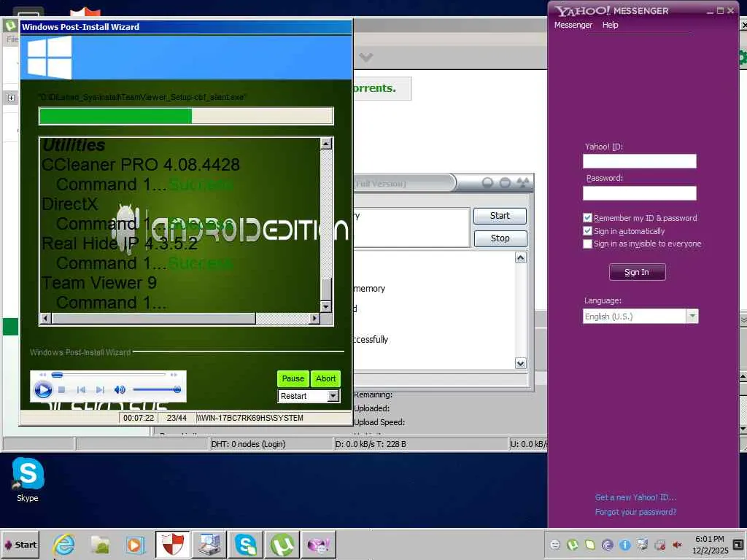Viewport: 747px width, 560px height.
Task: Click the Yahoo smiley tray icon
Action: [555, 545]
